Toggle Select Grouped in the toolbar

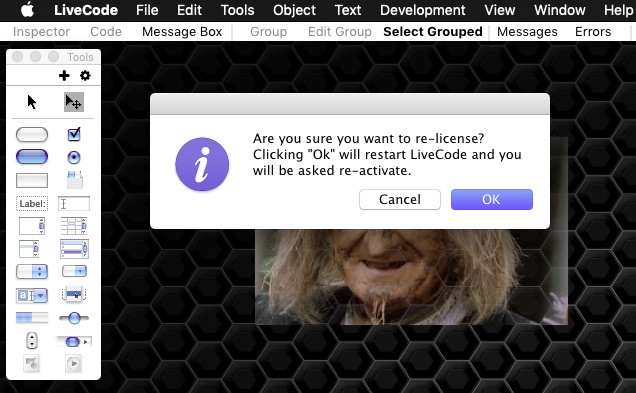(433, 32)
